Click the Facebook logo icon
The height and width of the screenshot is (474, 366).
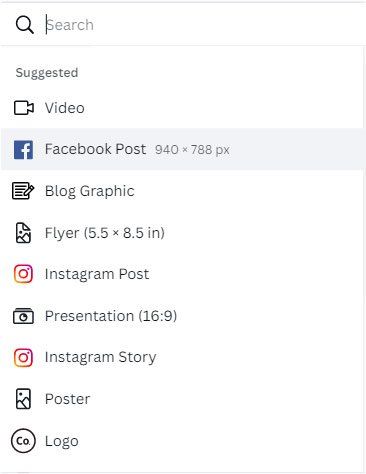coord(23,150)
